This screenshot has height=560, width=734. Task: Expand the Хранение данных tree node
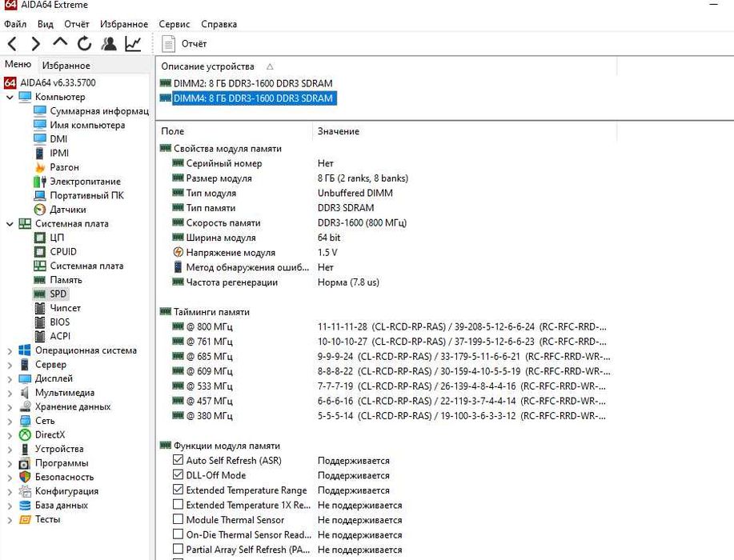pyautogui.click(x=10, y=407)
